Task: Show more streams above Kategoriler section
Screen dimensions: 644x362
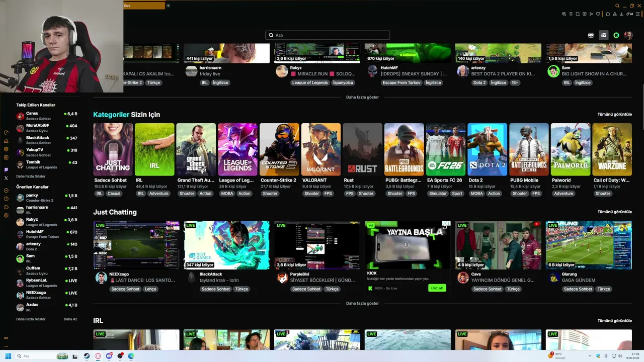Action: pos(362,97)
